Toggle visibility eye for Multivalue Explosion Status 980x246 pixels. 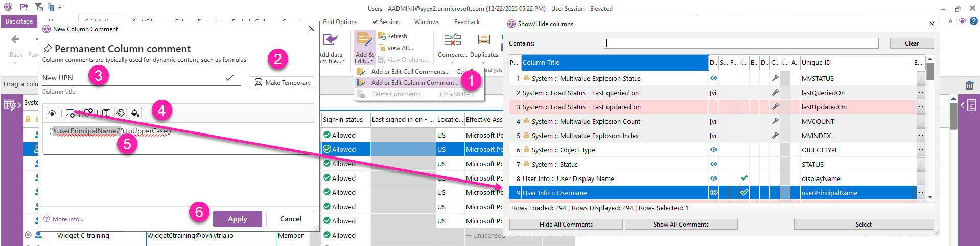pos(713,78)
